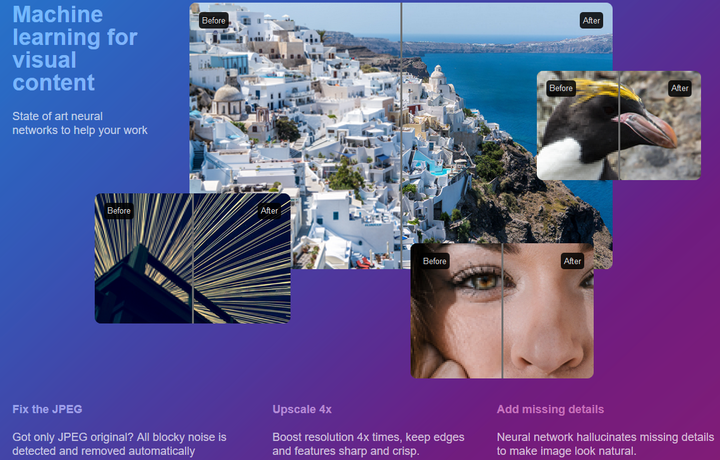
Task: Click the divider on light-rays image
Action: (x=193, y=258)
